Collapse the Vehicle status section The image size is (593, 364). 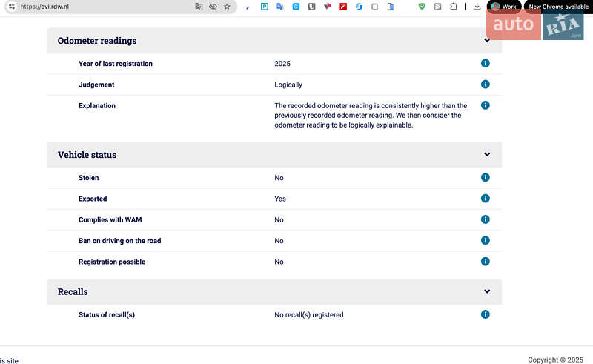coord(487,155)
